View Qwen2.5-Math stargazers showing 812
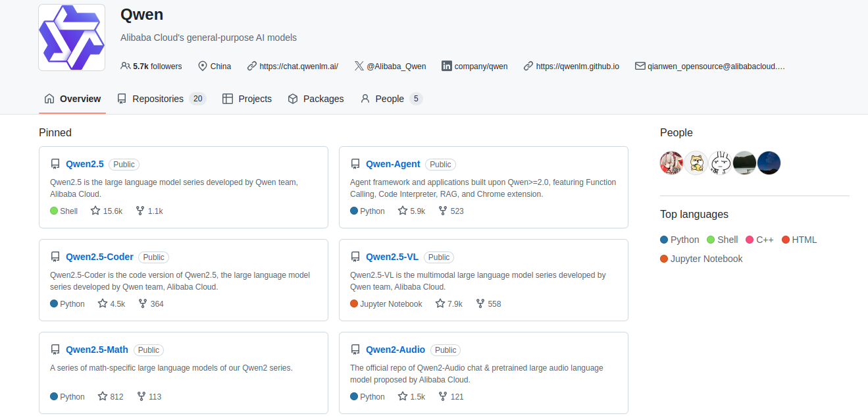Screen dimensions: 868x420 tap(111, 397)
